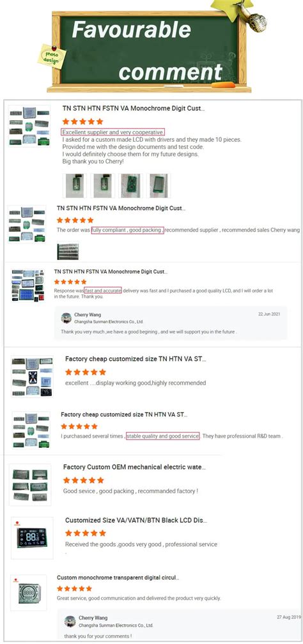
Task: Open "Custom monochrome transparent digital circul..." link
Action: [118, 578]
